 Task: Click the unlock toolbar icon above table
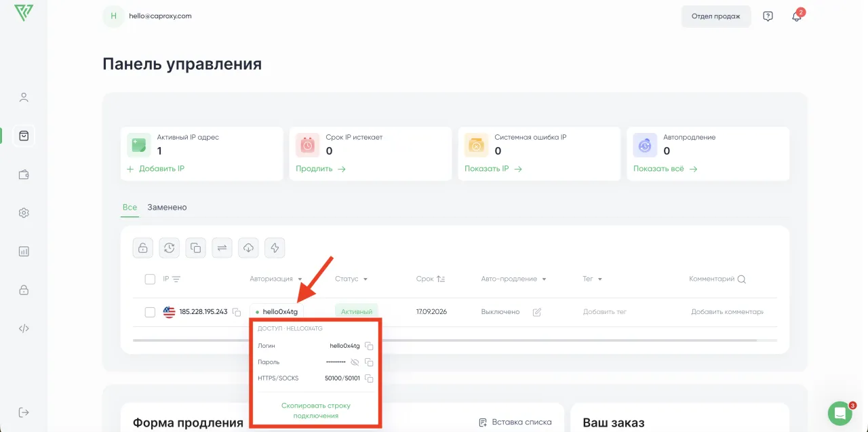point(143,248)
